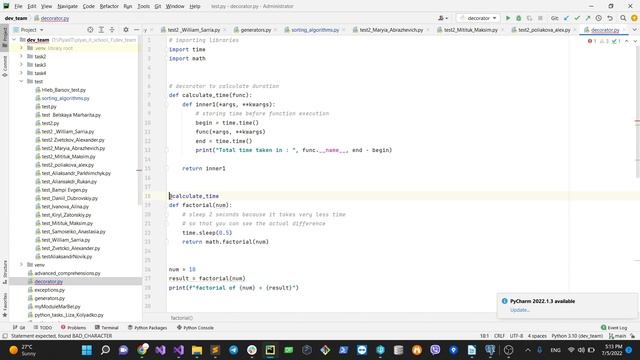Run the decorator configuration

pyautogui.click(x=508, y=18)
